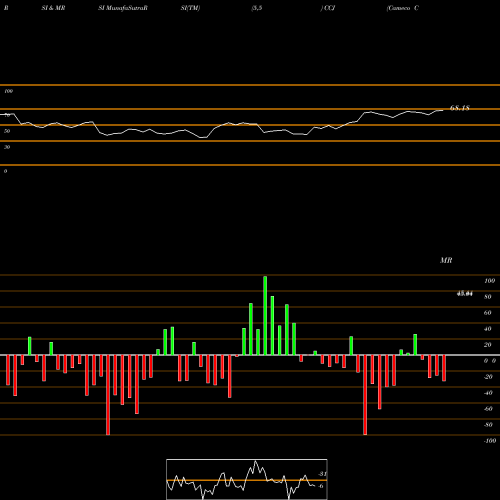Click the -60 label on right axis
The width and height of the screenshot is (500, 500).
tap(488, 409)
